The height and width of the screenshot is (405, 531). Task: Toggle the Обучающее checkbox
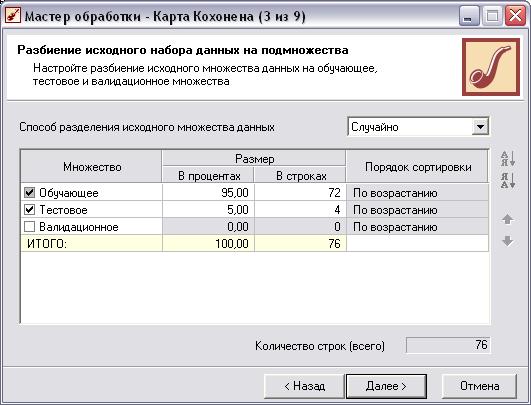[29, 193]
